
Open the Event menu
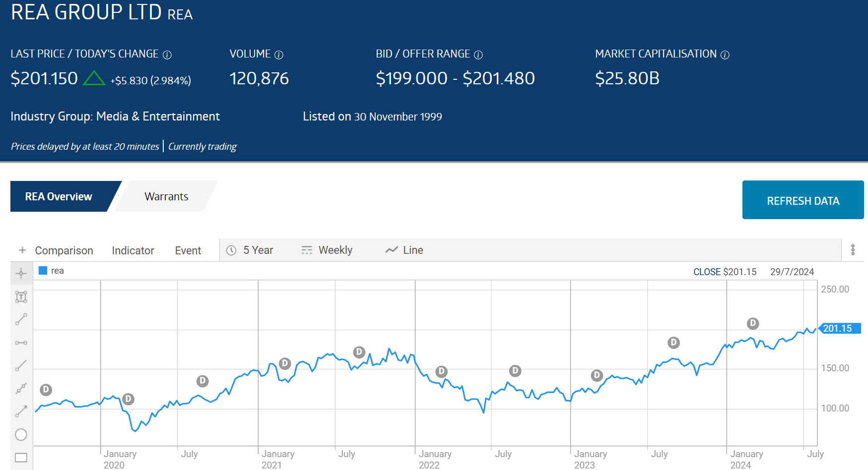188,251
